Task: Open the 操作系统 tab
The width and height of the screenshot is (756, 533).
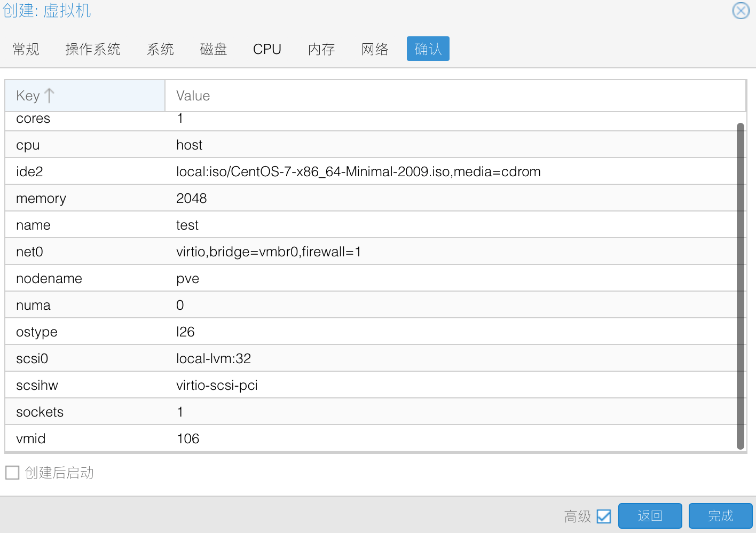Action: [93, 49]
